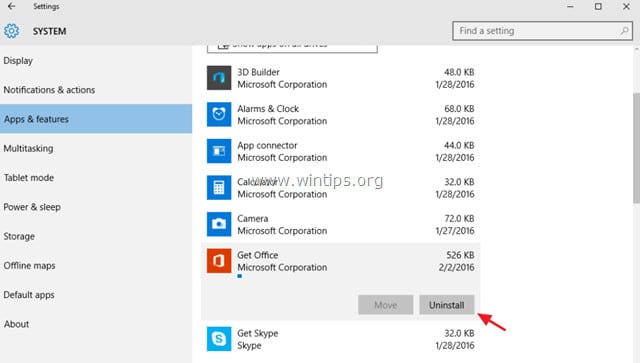The height and width of the screenshot is (363, 640).
Task: Click the Skype publisher label
Action: click(249, 346)
